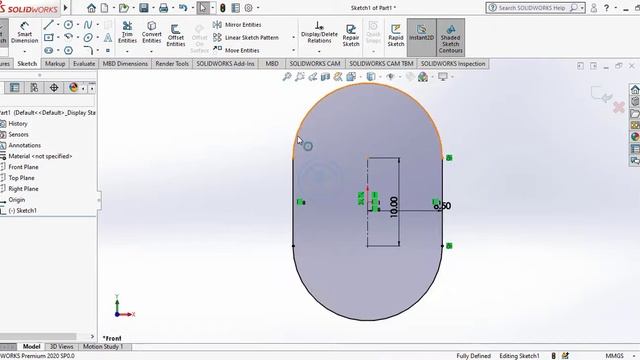The height and width of the screenshot is (360, 640).
Task: Open the Convert Entities dropdown arrow
Action: (x=151, y=51)
